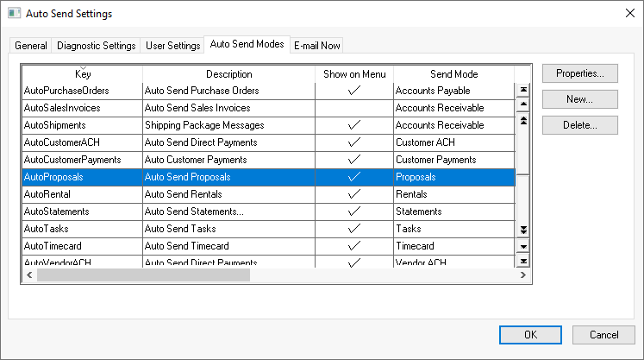Toggle Show on Menu checkmark for AutoTasks
The height and width of the screenshot is (360, 644).
coord(354,229)
